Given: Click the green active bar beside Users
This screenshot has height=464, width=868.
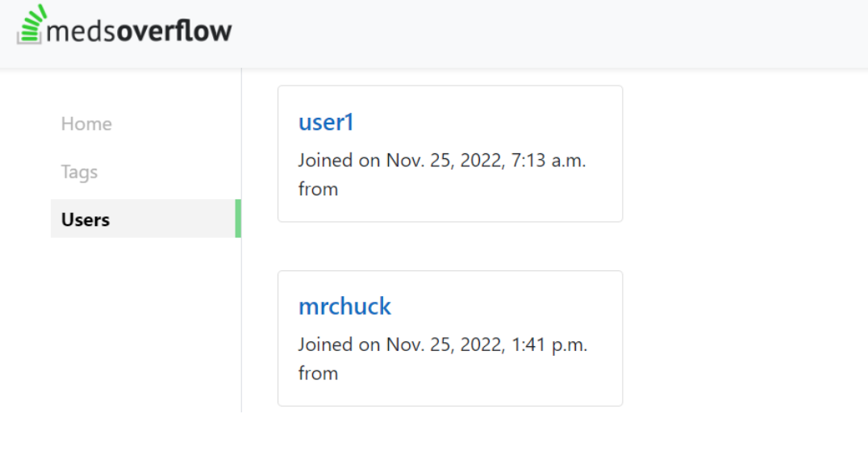Looking at the screenshot, I should [238, 219].
